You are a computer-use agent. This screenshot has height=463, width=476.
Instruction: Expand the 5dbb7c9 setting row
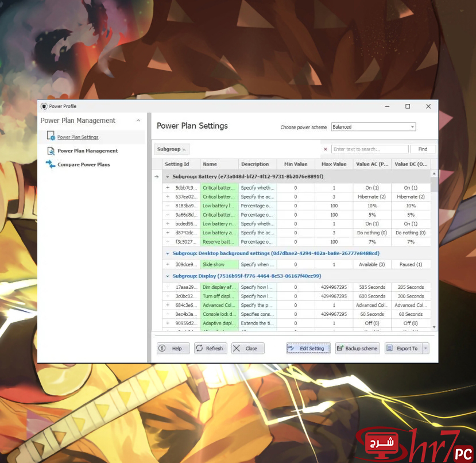pyautogui.click(x=168, y=188)
